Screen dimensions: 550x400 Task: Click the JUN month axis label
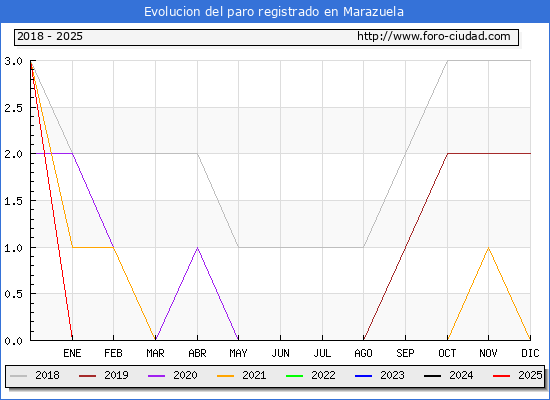point(281,353)
